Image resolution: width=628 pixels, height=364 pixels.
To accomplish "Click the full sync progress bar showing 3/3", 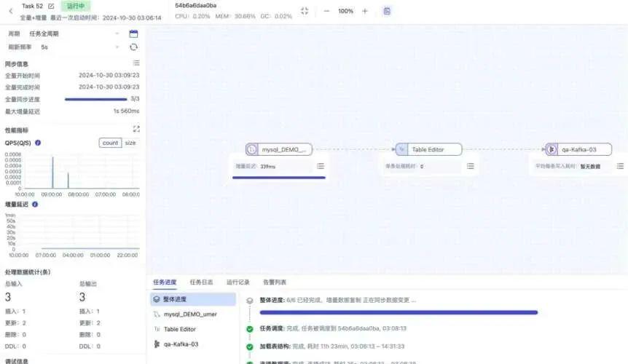I will tap(95, 99).
